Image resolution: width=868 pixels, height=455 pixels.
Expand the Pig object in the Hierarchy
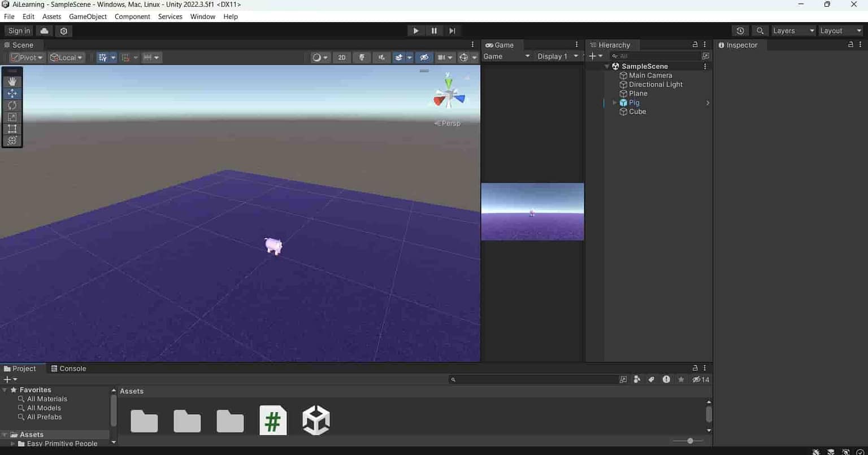click(x=615, y=102)
